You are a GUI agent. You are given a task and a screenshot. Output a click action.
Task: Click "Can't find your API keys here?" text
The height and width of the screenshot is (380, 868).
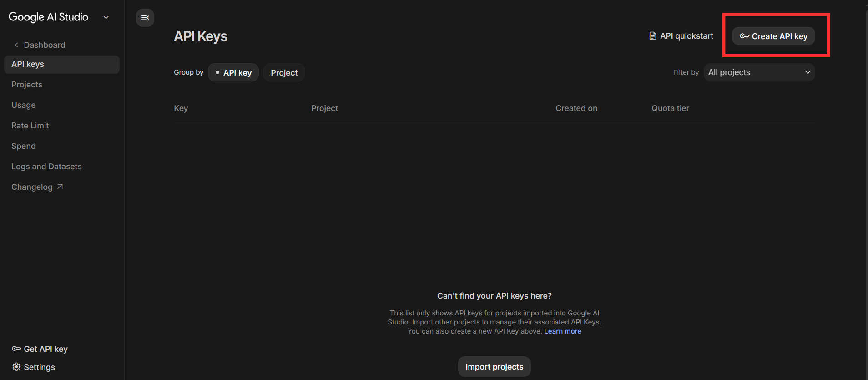[x=495, y=296]
